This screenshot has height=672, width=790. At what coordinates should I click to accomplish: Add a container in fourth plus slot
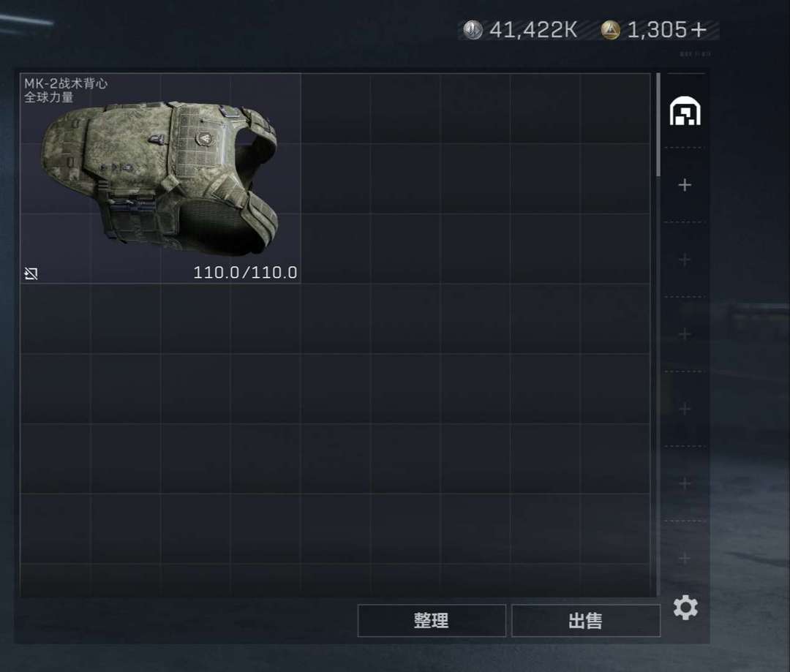(x=685, y=409)
